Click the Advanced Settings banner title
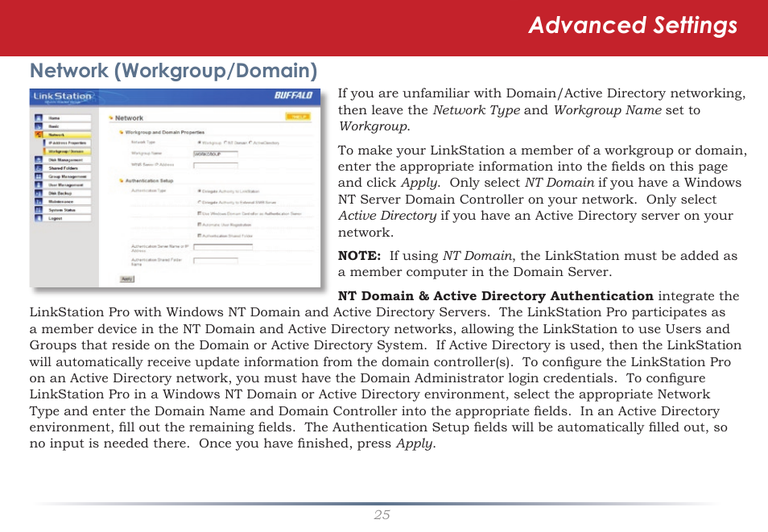Viewport: 768px width, 532px height. (633, 26)
